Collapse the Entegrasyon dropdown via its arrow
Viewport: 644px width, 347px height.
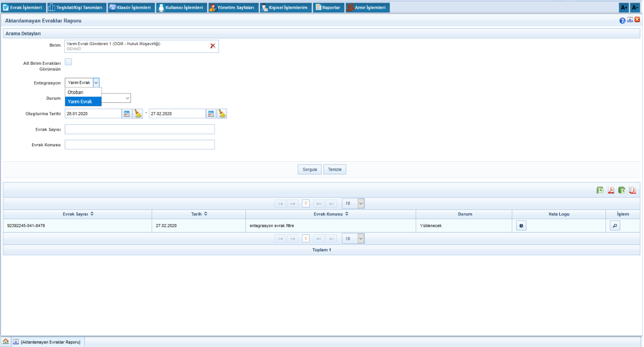pos(96,83)
